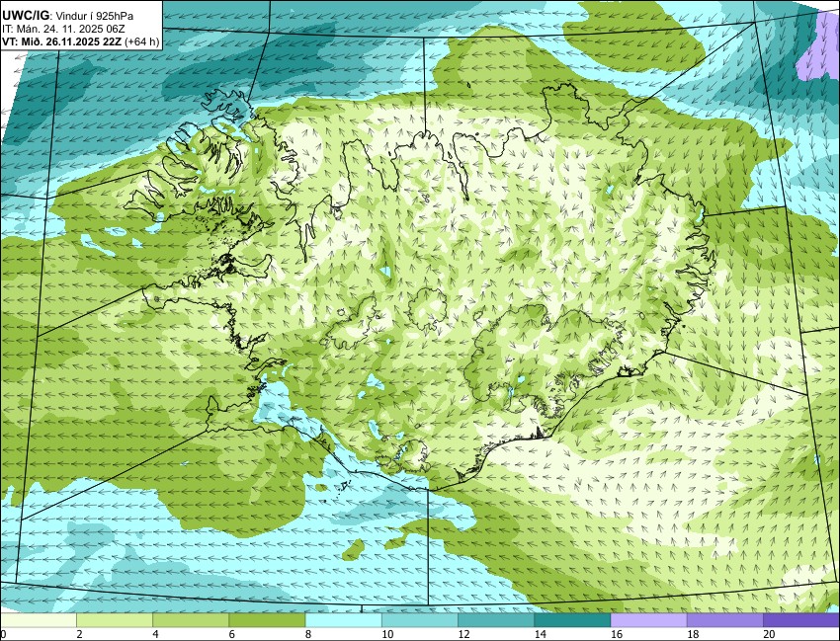This screenshot has width=840, height=641.
Task: Select the 4–6 medium green legend swatch
Action: tap(191, 620)
